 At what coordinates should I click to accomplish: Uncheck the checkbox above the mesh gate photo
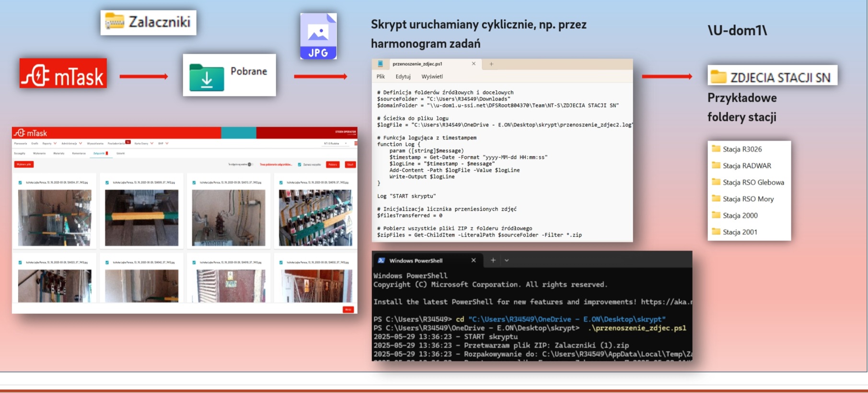pos(281,262)
